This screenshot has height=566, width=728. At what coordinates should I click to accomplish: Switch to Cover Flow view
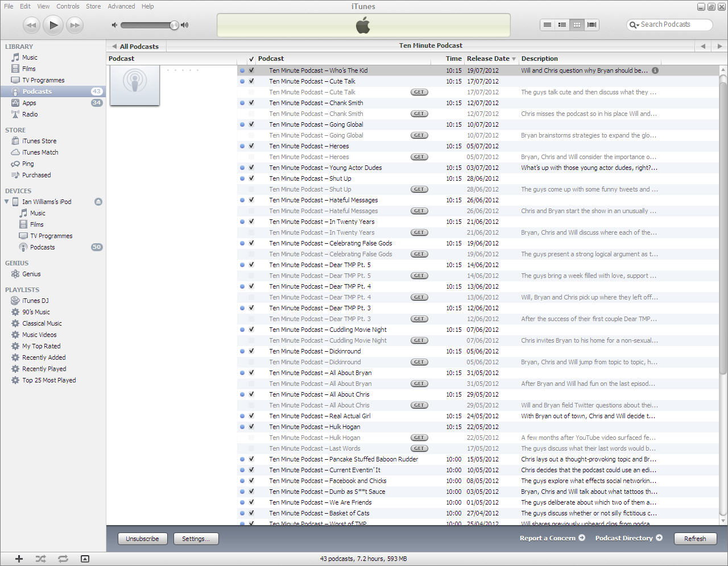pyautogui.click(x=591, y=25)
